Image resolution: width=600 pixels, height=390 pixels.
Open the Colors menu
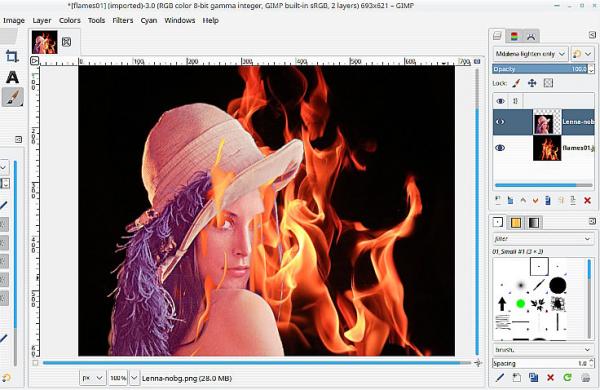tap(70, 20)
